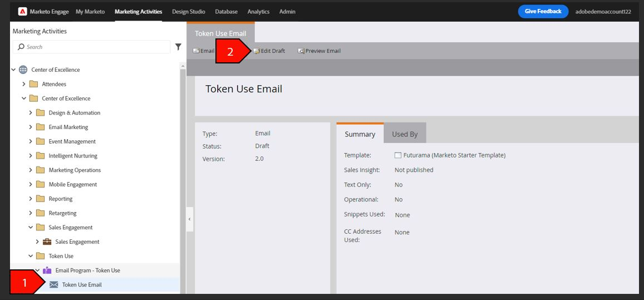Expand the Sales Engagement program node
This screenshot has height=300, width=644.
click(37, 242)
